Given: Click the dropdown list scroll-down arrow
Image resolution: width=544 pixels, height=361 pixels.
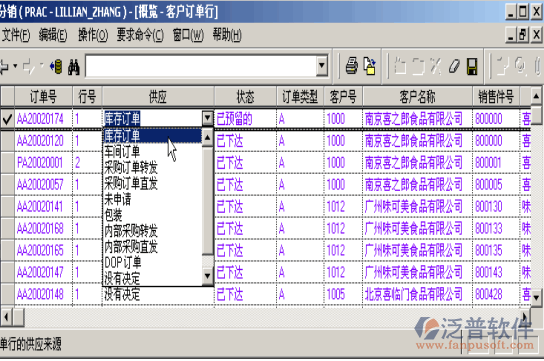Looking at the screenshot, I should click(x=207, y=276).
